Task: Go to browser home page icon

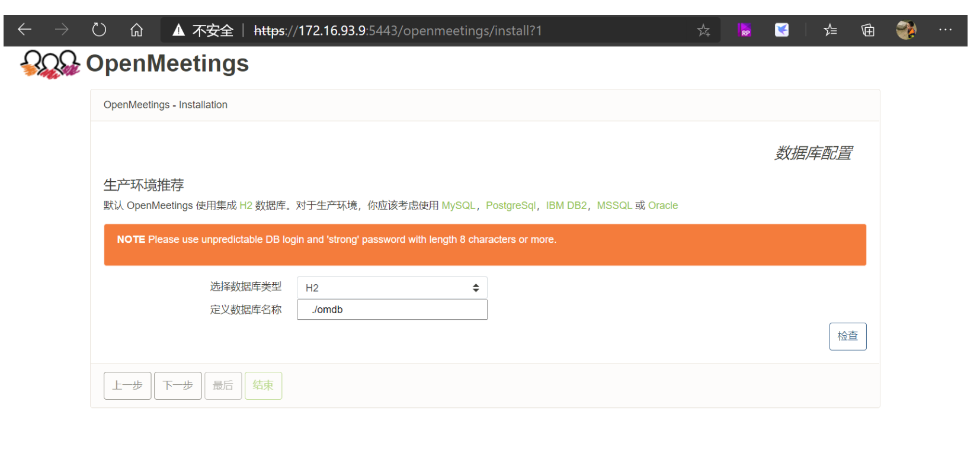Action: tap(136, 30)
